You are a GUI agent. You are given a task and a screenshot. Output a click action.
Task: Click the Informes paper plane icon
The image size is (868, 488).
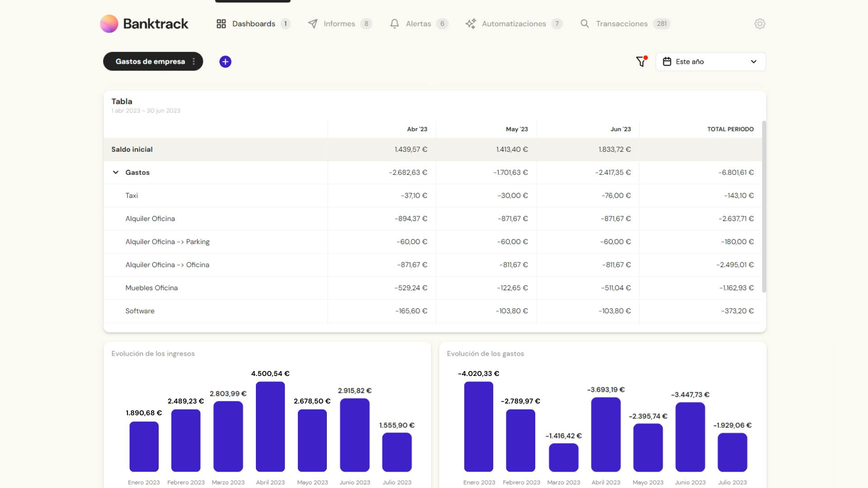coord(312,24)
